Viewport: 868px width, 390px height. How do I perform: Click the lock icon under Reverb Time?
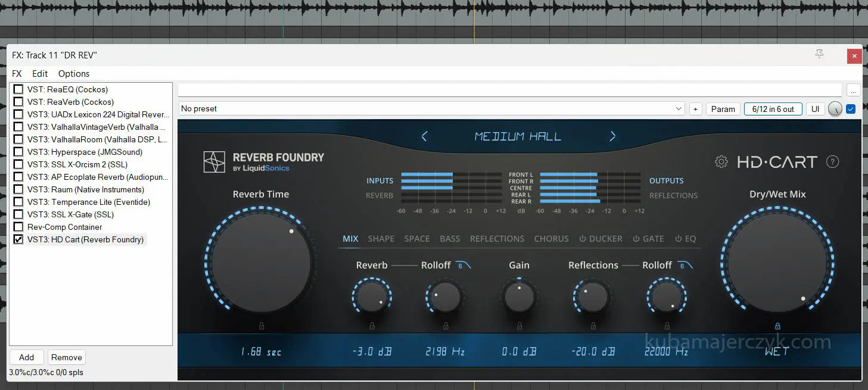(262, 326)
